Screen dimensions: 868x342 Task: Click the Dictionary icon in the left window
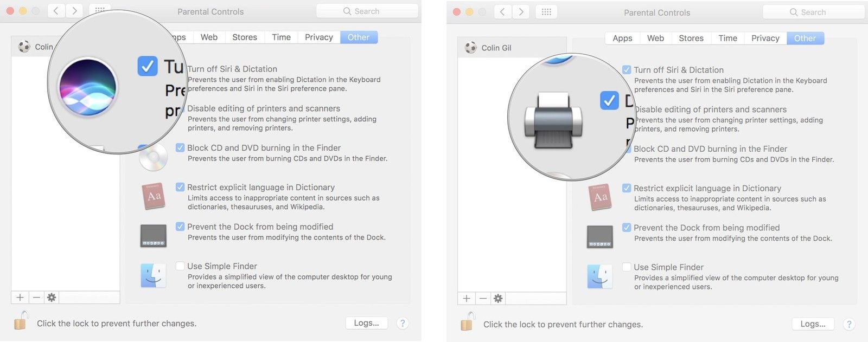coord(153,196)
